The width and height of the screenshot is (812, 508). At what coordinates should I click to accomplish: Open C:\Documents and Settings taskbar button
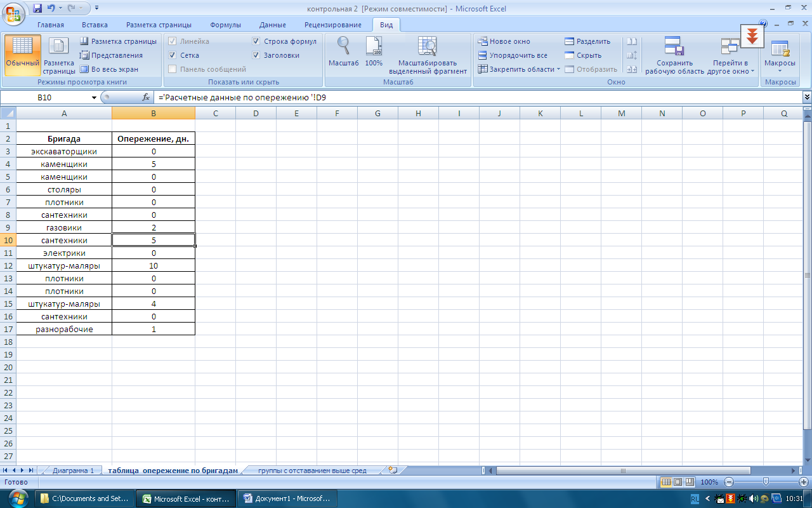coord(85,498)
